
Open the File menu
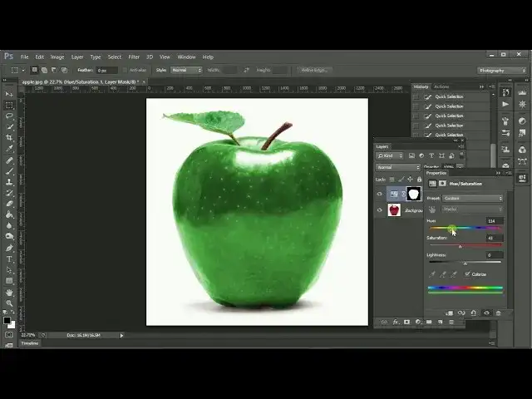click(24, 57)
